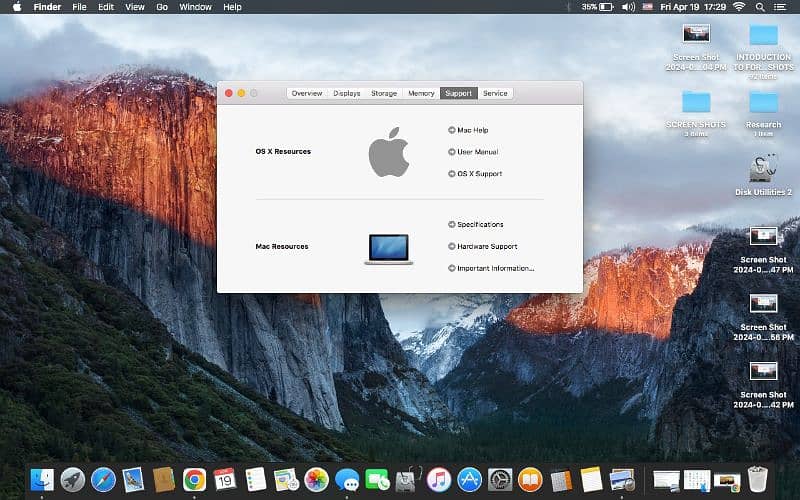Switch to the Overview tab
This screenshot has width=800, height=500.
(307, 93)
